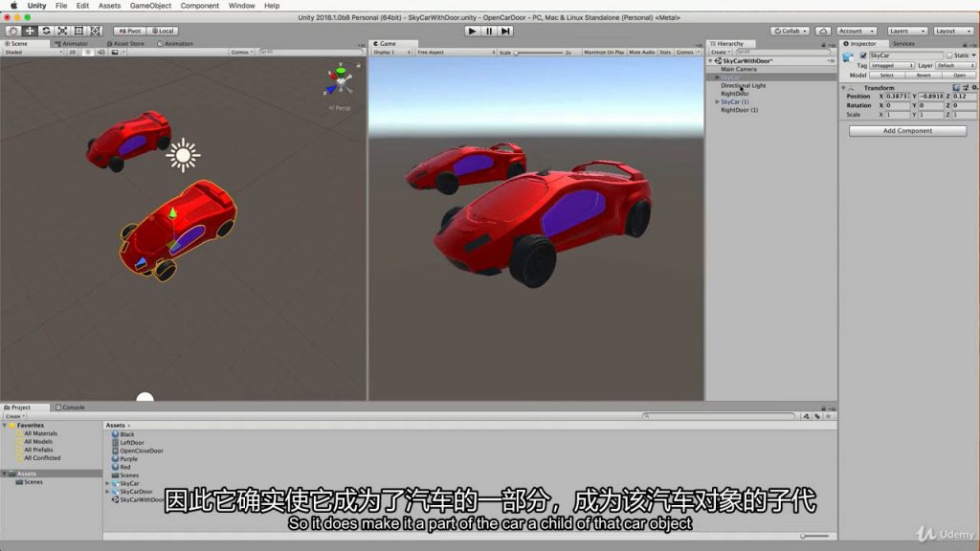This screenshot has width=980, height=551.
Task: Open the Display 1 dropdown
Action: [x=391, y=53]
